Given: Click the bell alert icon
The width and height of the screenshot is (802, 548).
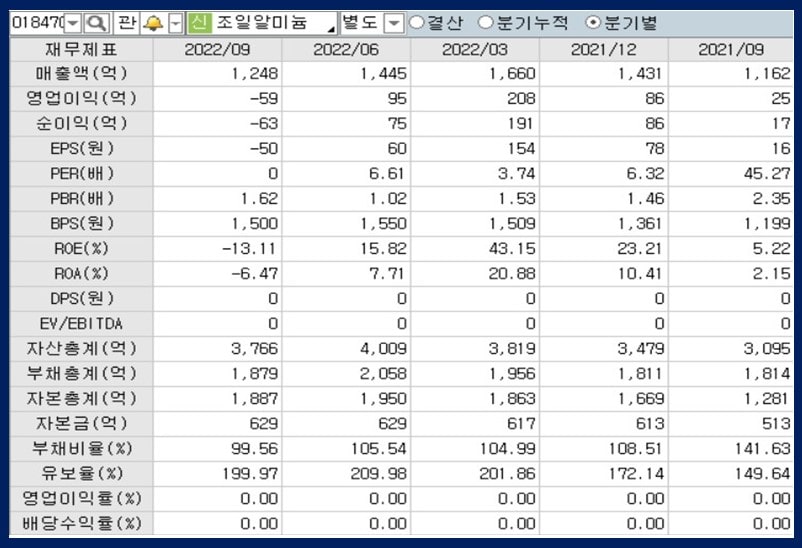Looking at the screenshot, I should pyautogui.click(x=153, y=23).
